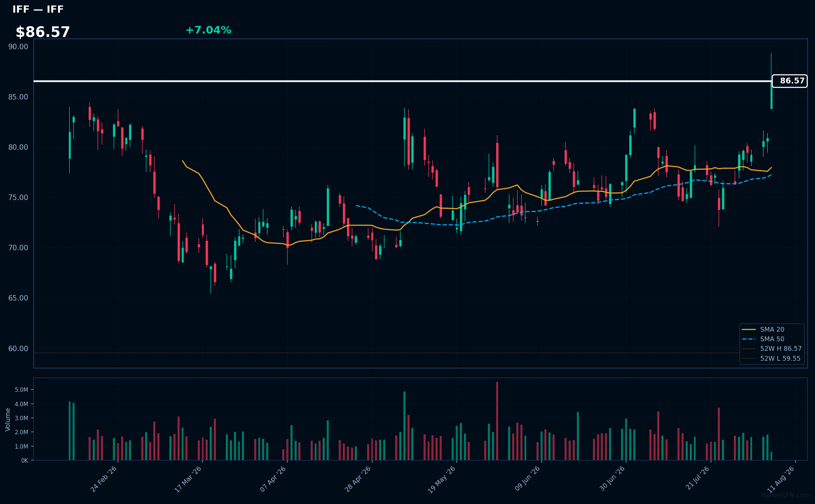Click the 0K volume axis label

25,461
